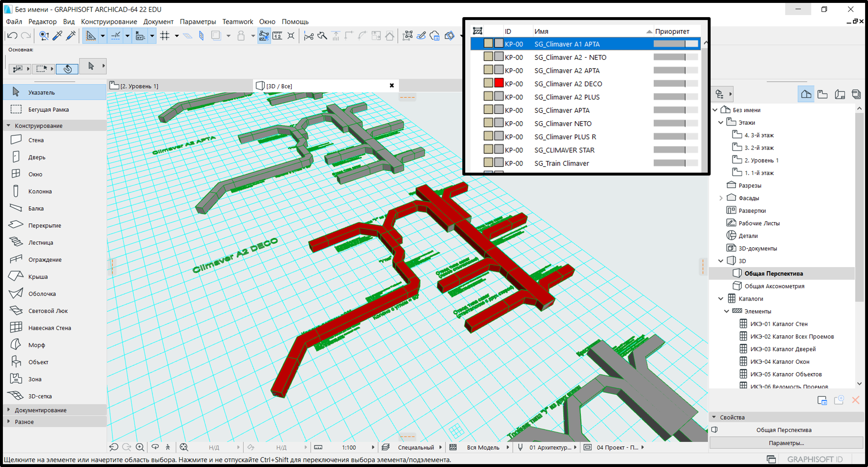Click the Указатель arrow tool
This screenshot has width=868, height=467.
point(55,92)
